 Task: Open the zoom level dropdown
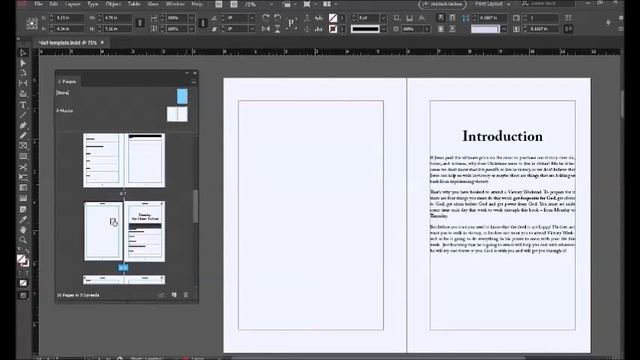[x=271, y=4]
